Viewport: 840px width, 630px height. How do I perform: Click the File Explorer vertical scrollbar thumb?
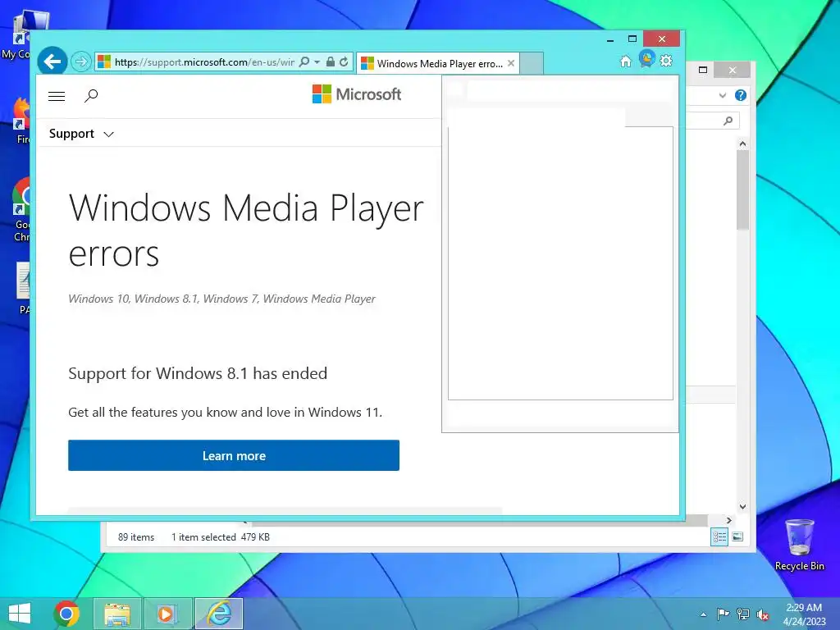click(x=742, y=189)
